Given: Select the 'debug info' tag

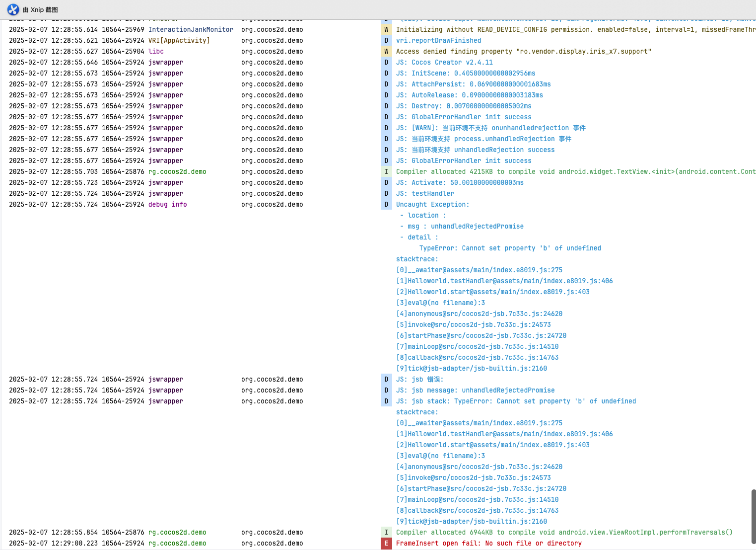Looking at the screenshot, I should [x=168, y=205].
